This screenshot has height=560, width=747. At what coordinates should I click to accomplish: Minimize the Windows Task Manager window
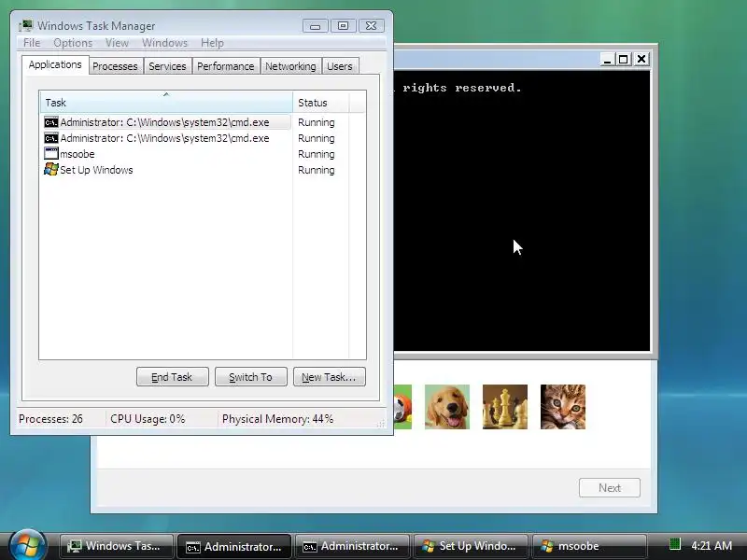tap(315, 26)
